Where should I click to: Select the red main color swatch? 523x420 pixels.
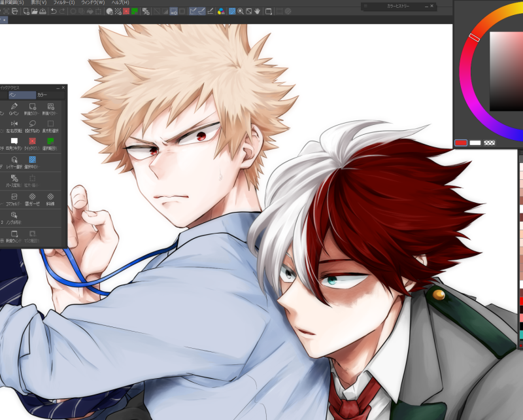coord(461,143)
